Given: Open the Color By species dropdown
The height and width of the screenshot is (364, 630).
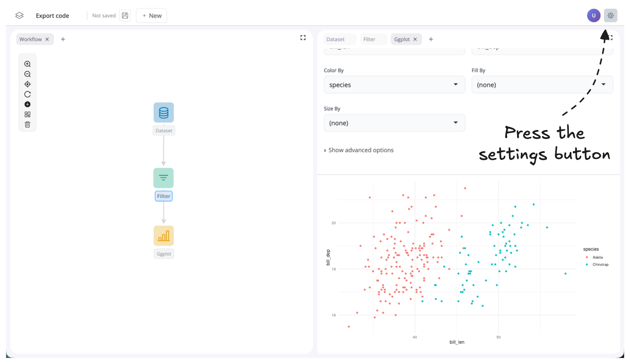Looking at the screenshot, I should (394, 85).
